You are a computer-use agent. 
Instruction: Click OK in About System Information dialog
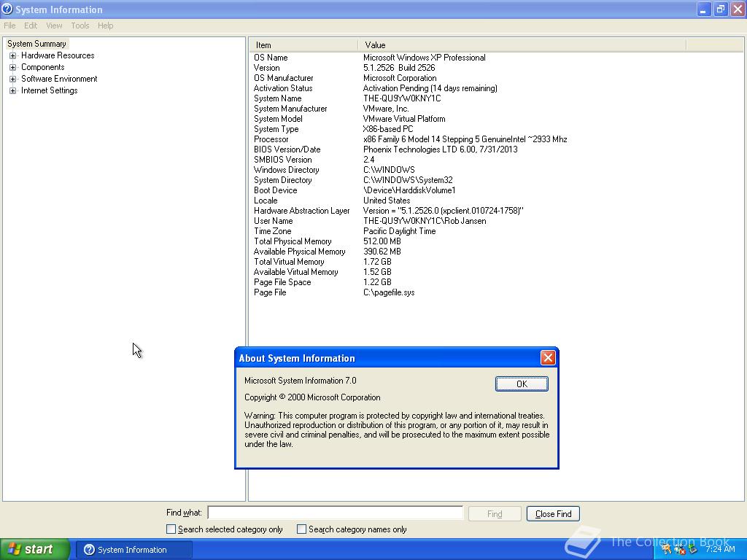pyautogui.click(x=522, y=384)
